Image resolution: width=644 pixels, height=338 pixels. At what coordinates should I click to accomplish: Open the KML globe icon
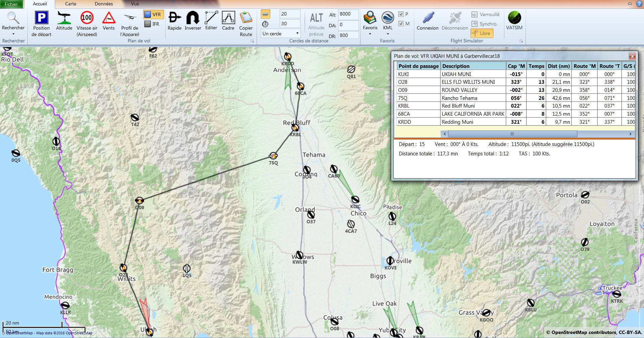388,17
